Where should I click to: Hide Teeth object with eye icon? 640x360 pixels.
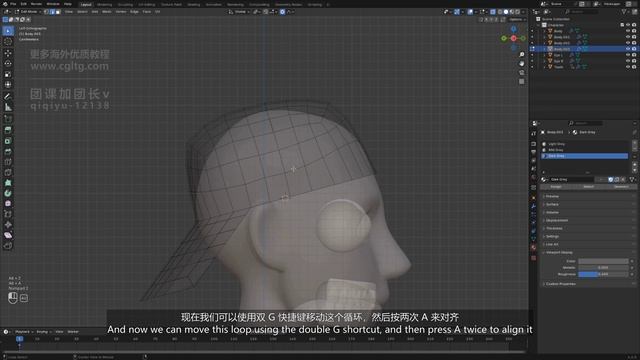pyautogui.click(x=628, y=67)
